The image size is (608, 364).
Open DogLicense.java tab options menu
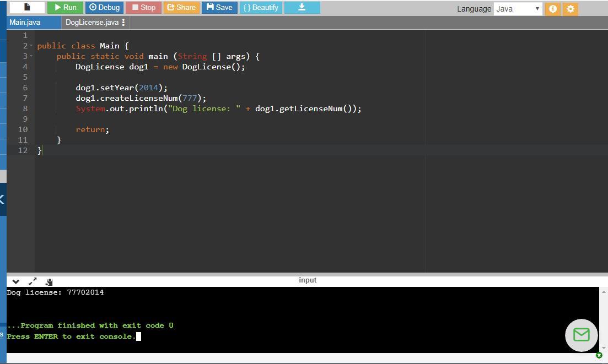click(123, 22)
